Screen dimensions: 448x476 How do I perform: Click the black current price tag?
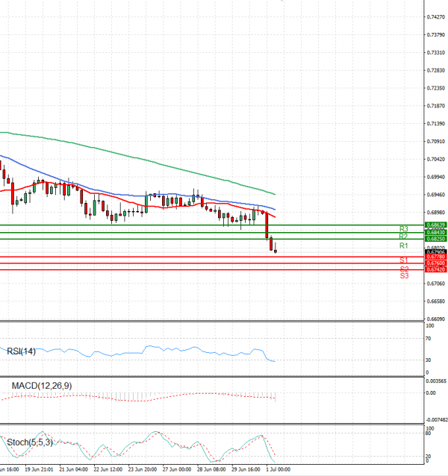435,252
